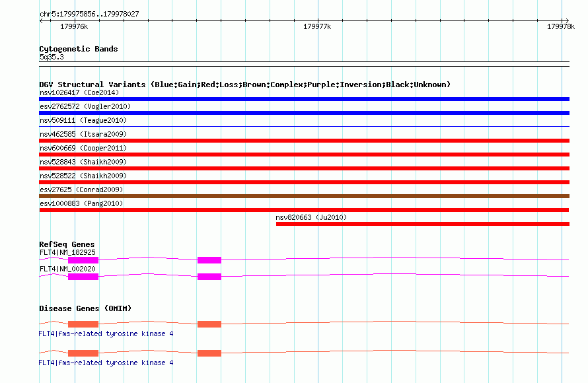Click the ruler's left arrowhead

tap(41, 20)
